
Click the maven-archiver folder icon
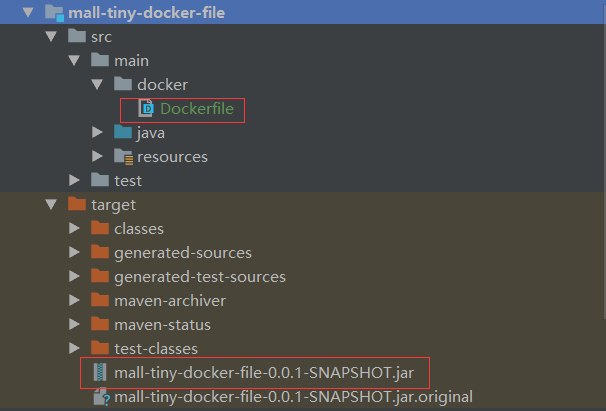pos(100,301)
